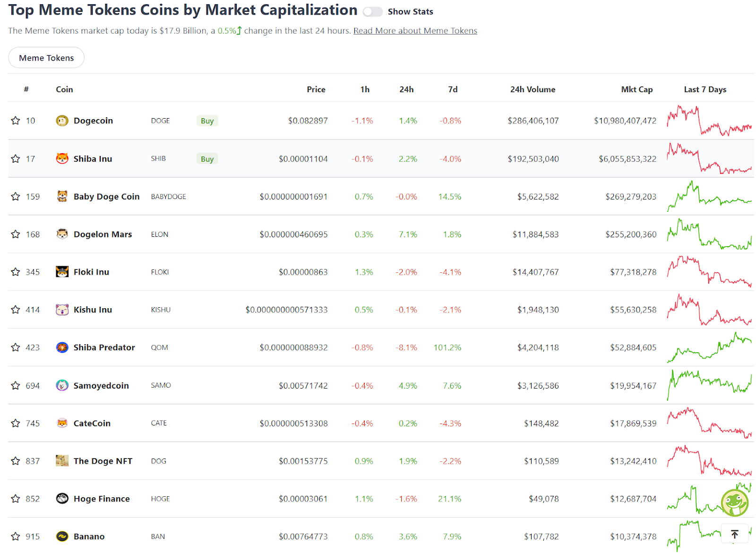Sort by 7d change column
756x554 pixels.
tap(453, 89)
